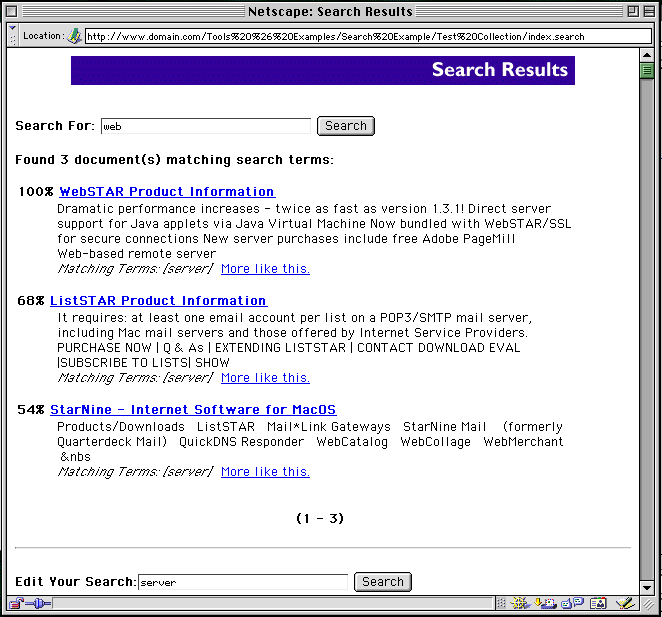Open Address Book icon in component bar

pos(598,603)
